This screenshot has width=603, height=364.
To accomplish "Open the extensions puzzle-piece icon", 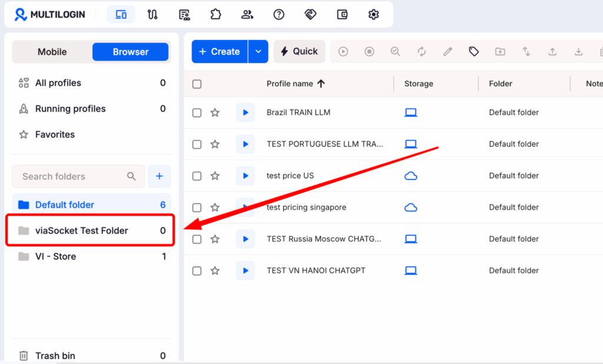I will coord(216,15).
